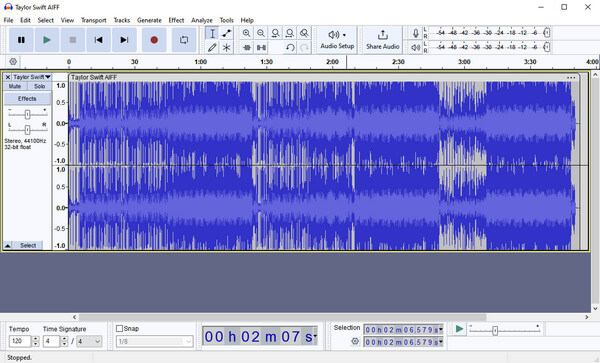600x363 pixels.
Task: Open the time display format dropdown arrow
Action: pos(315,336)
